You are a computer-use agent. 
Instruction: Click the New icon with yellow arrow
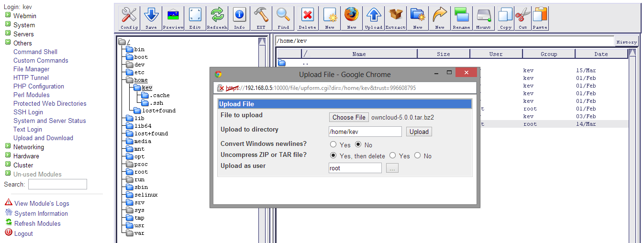point(440,19)
